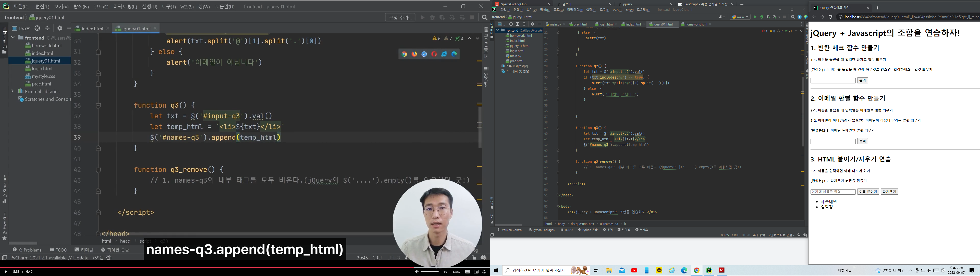Image resolution: width=980 pixels, height=276 pixels.
Task: Run the main configuration in right PyCharm
Action: pyautogui.click(x=755, y=17)
